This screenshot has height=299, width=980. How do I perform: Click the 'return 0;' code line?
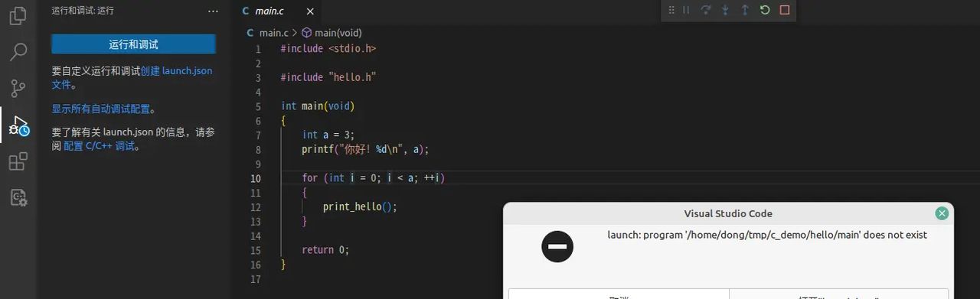[325, 250]
